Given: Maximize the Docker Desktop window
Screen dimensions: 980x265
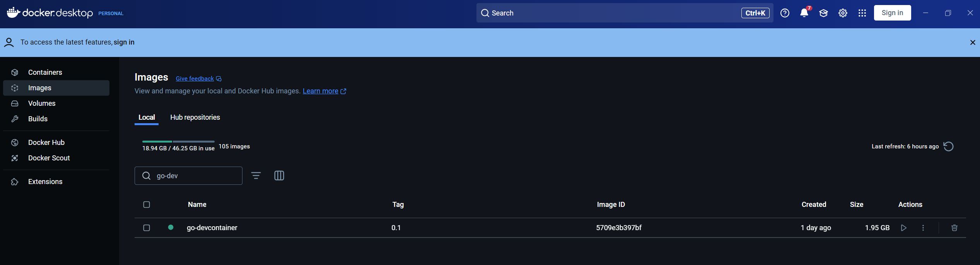Looking at the screenshot, I should click(948, 13).
